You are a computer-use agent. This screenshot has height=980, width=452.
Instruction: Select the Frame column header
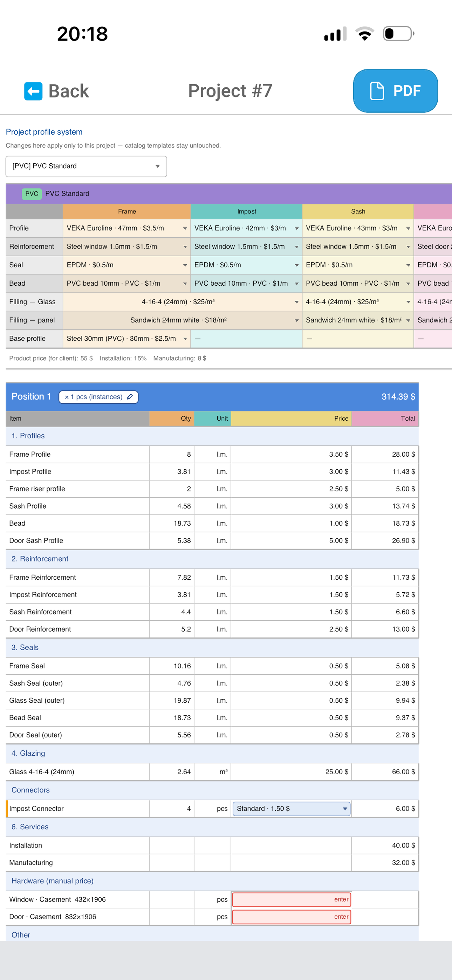click(x=127, y=211)
